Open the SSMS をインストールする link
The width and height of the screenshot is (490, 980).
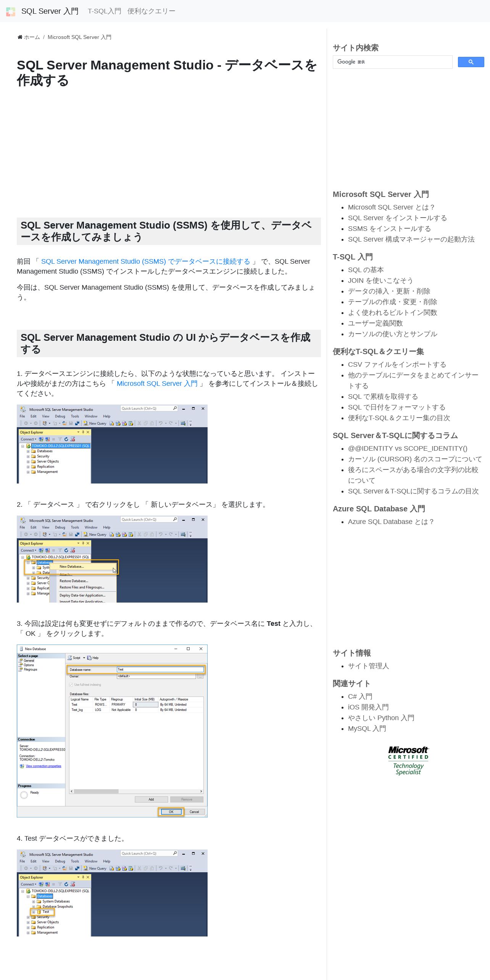pos(389,229)
